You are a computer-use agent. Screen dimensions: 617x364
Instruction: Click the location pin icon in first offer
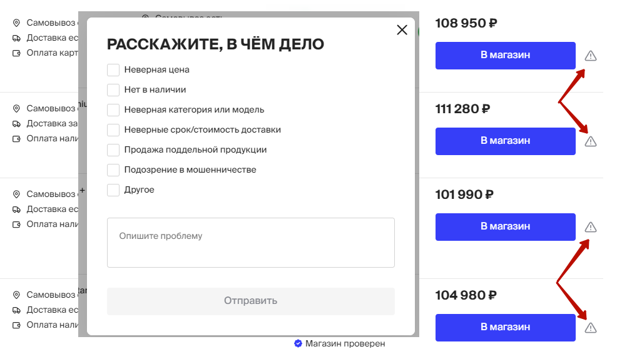pyautogui.click(x=16, y=23)
